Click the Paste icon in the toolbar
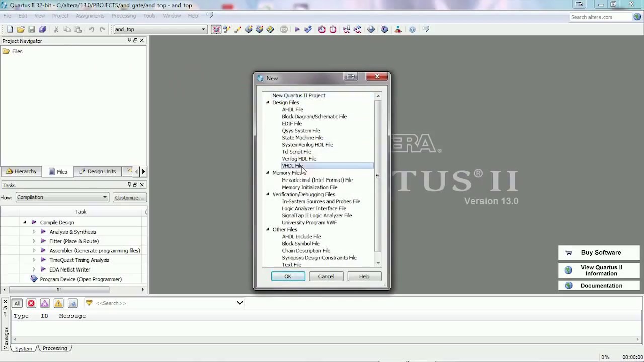 click(78, 29)
